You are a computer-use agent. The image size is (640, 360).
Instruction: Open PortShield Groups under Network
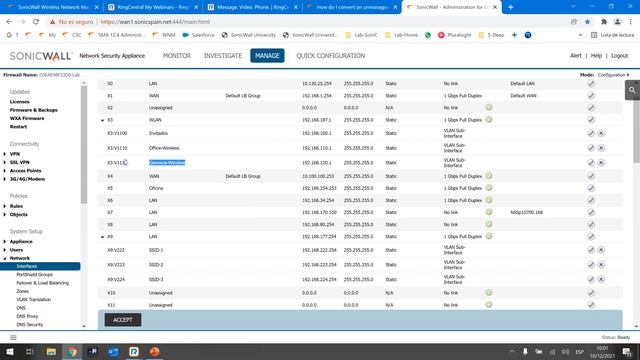click(34, 275)
